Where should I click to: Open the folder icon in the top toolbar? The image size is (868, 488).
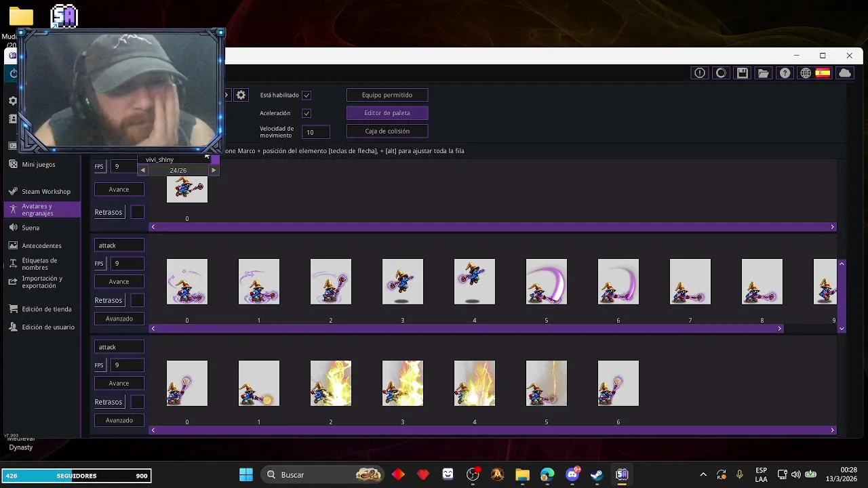click(764, 73)
